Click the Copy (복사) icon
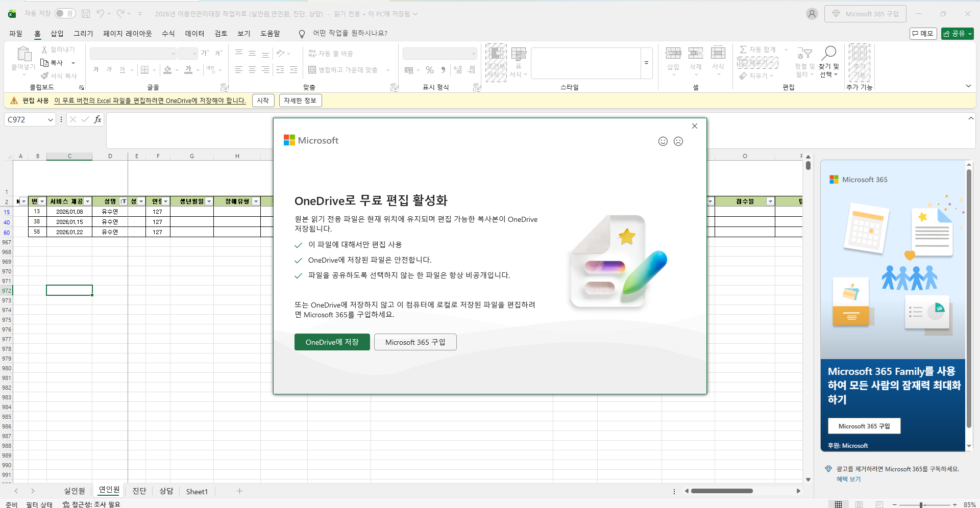Viewport: 980px width, 508px height. coord(44,63)
